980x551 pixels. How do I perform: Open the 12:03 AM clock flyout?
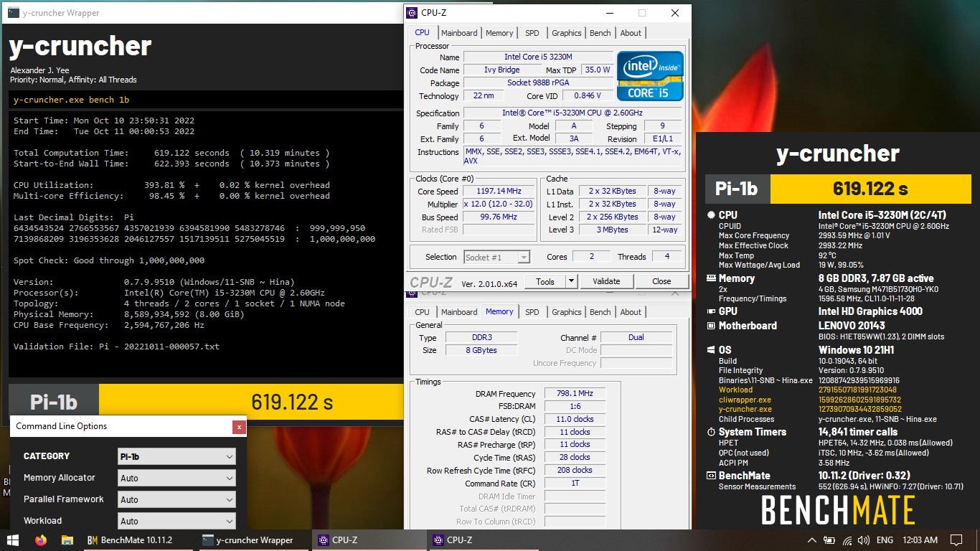(x=920, y=540)
